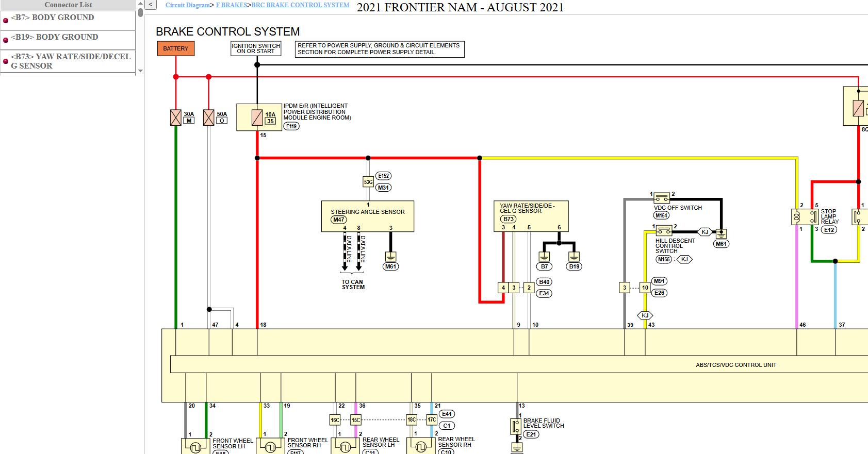Screen dimensions: 868x454
Task: Select the M91 connector label
Action: pyautogui.click(x=659, y=281)
